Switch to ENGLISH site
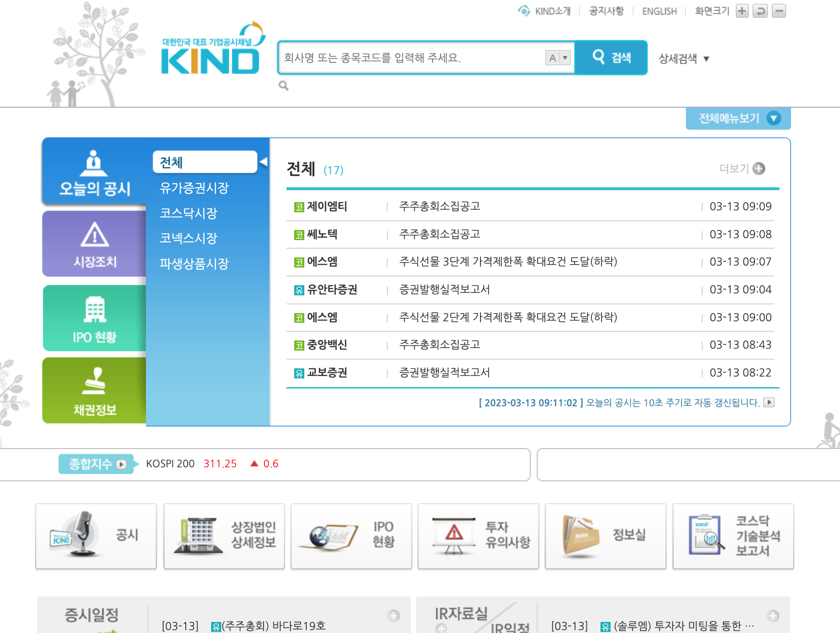This screenshot has width=840, height=633. (x=660, y=11)
